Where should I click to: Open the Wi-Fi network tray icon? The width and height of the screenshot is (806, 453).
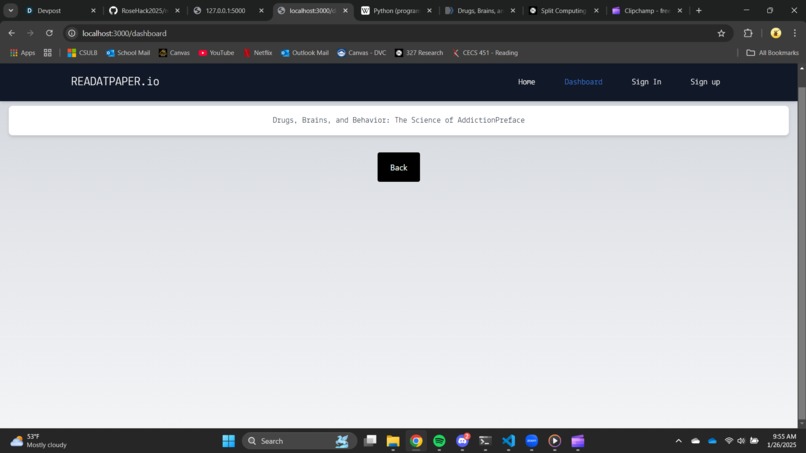pos(728,441)
